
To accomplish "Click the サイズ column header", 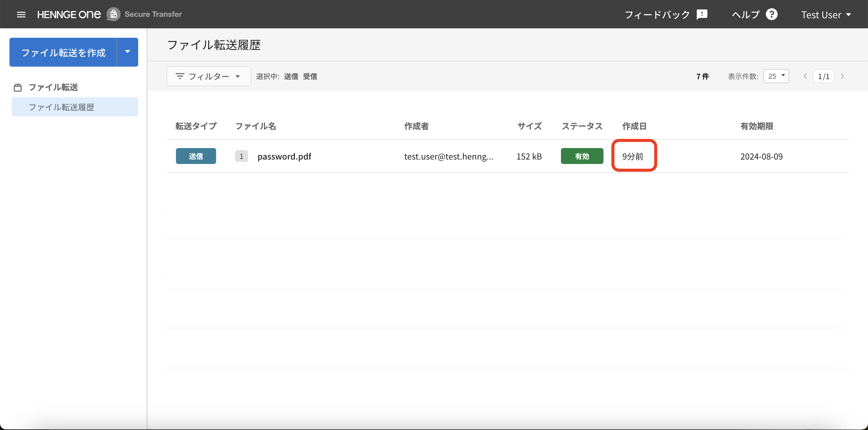I will [529, 126].
